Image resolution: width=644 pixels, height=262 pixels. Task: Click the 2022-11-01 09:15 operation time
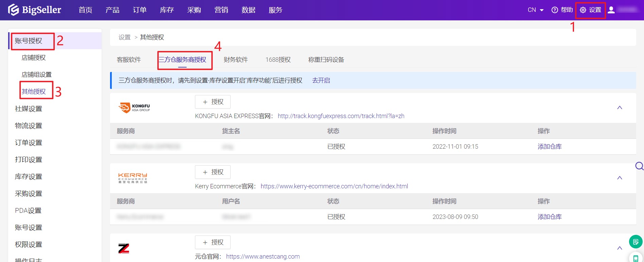(x=455, y=147)
